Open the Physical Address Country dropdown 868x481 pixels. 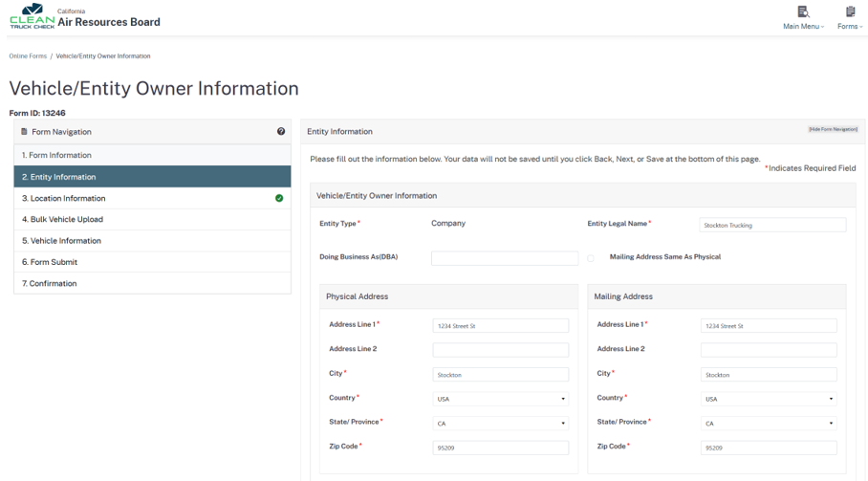(x=500, y=399)
